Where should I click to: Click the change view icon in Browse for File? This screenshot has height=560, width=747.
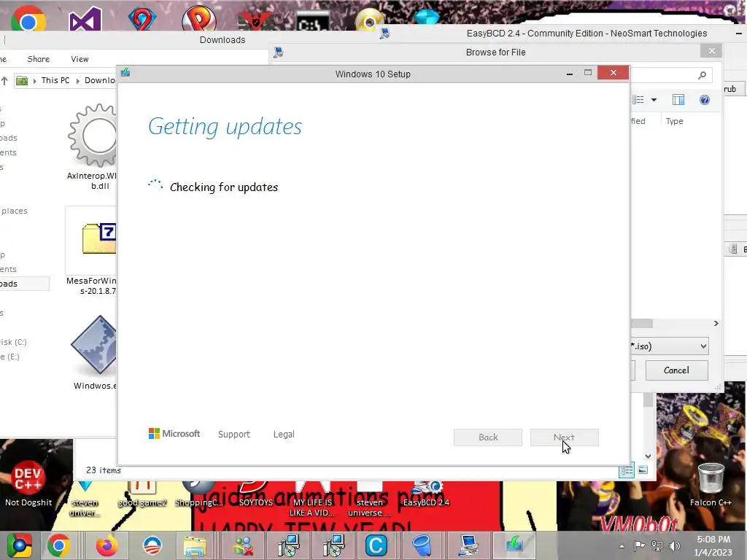[638, 99]
